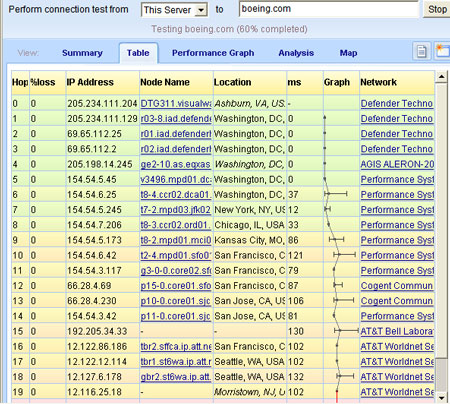The height and width of the screenshot is (404, 450).
Task: Open node link tbr1.st6wa.ip.att
Action: [176, 362]
